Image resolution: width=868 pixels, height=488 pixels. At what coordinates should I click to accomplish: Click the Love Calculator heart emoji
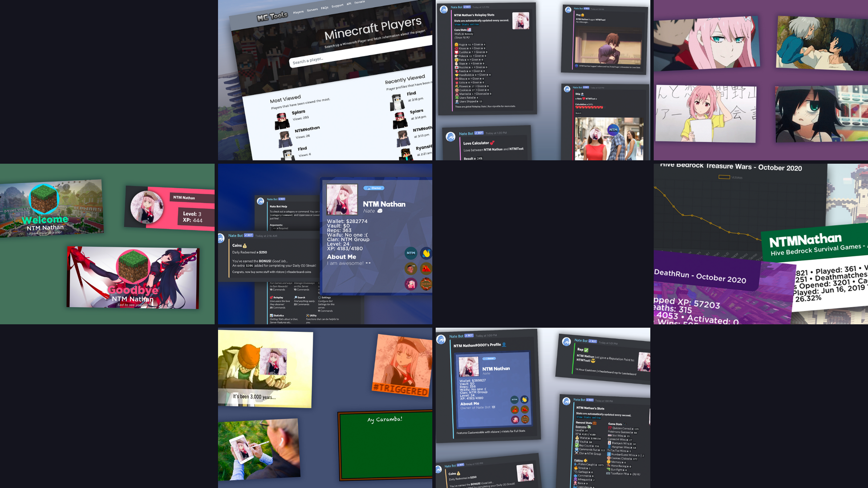pyautogui.click(x=492, y=143)
